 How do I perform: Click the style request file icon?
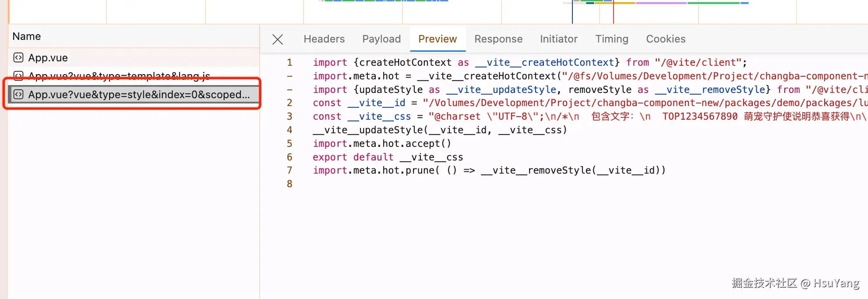click(18, 94)
